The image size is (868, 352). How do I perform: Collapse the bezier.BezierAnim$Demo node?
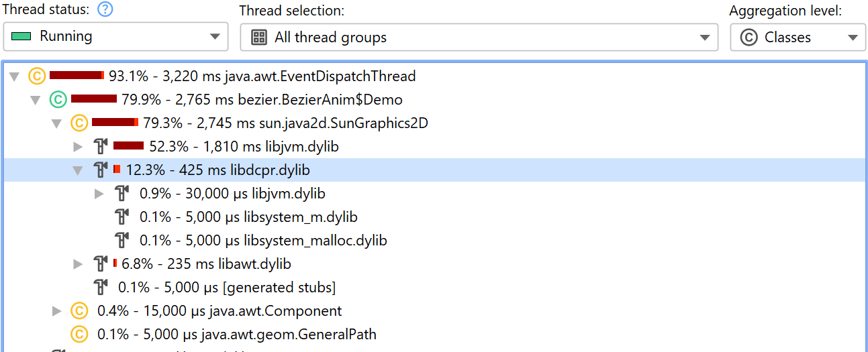point(36,100)
